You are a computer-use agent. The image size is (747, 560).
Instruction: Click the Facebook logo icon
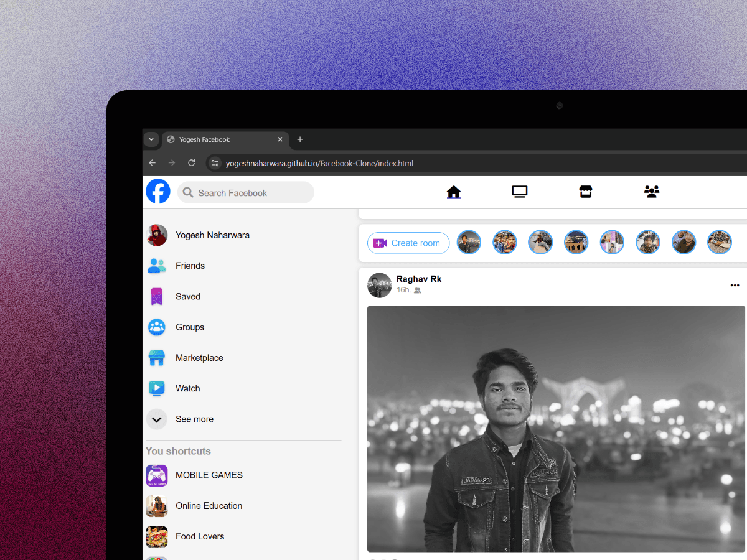158,192
